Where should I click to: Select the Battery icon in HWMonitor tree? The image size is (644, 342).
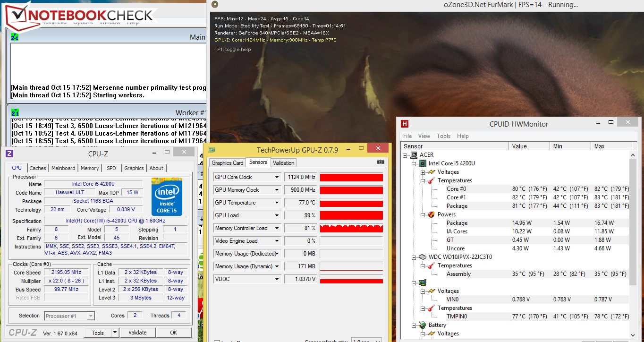pos(423,325)
